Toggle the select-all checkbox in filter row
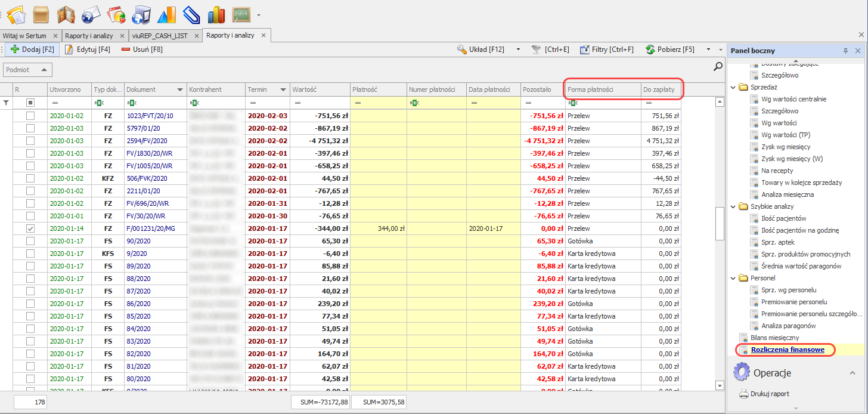 point(30,103)
